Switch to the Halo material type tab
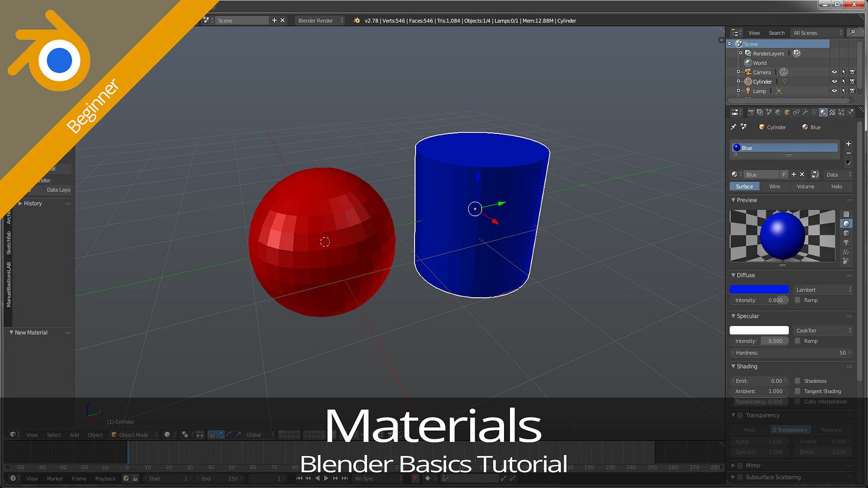This screenshot has width=868, height=488. point(837,186)
